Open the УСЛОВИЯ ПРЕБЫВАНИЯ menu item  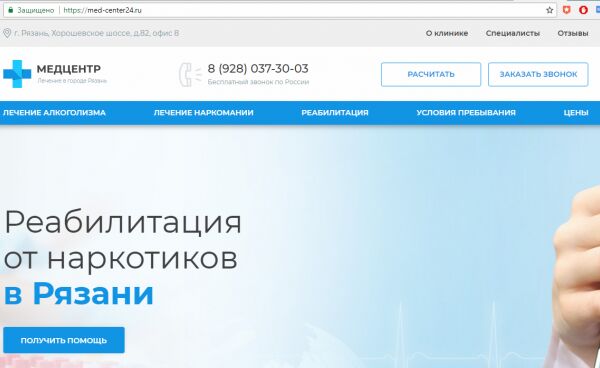pos(466,113)
